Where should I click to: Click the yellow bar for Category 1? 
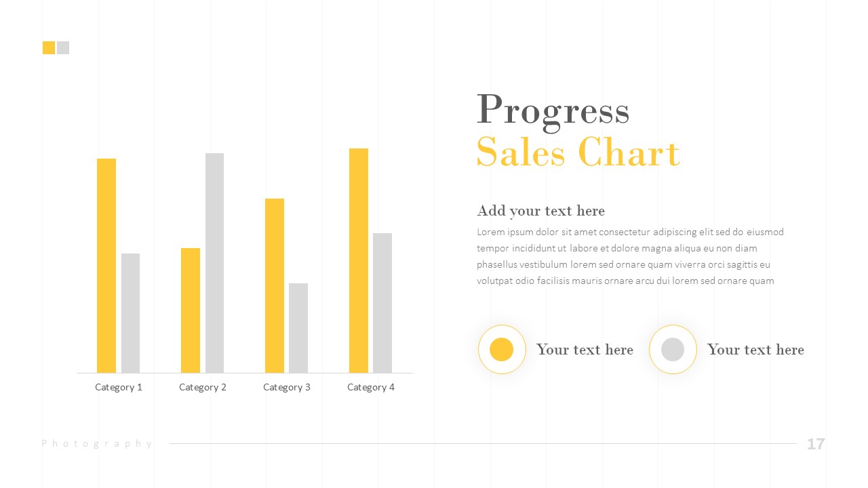tap(106, 266)
